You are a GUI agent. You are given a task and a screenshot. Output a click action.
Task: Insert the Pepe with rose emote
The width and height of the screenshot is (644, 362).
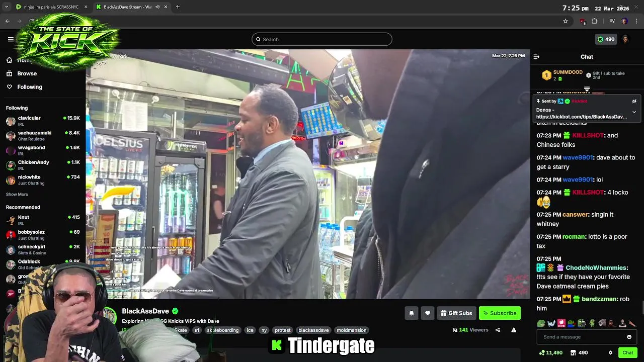point(572,323)
